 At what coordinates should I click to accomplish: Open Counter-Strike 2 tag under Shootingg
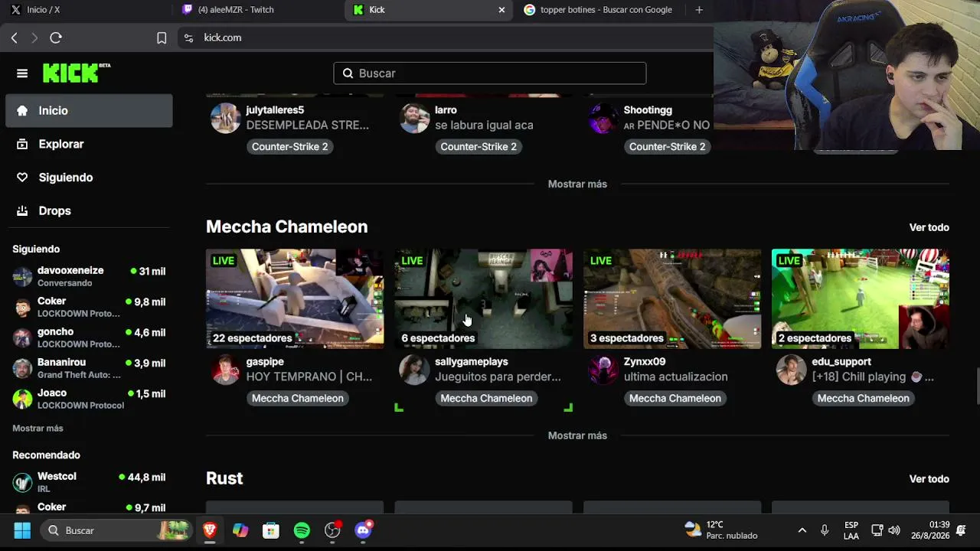(667, 147)
